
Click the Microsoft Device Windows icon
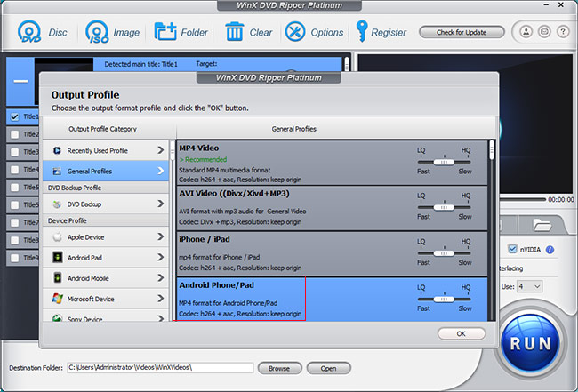57,299
